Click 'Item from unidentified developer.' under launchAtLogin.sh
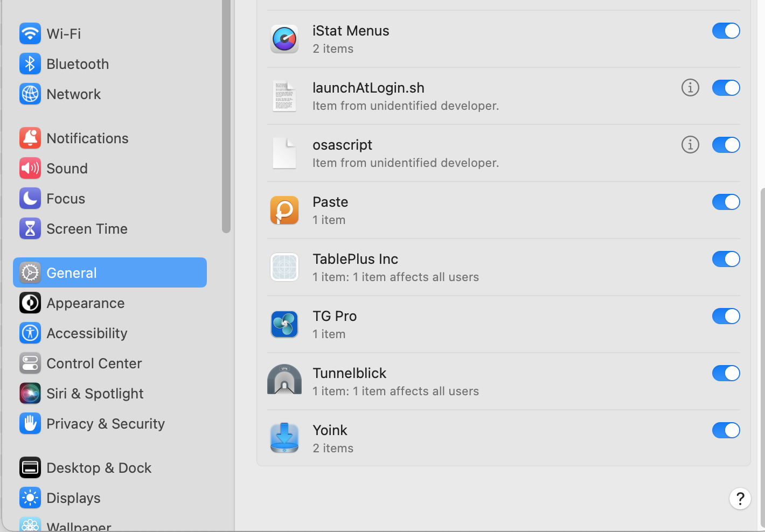The height and width of the screenshot is (532, 765). 406,106
